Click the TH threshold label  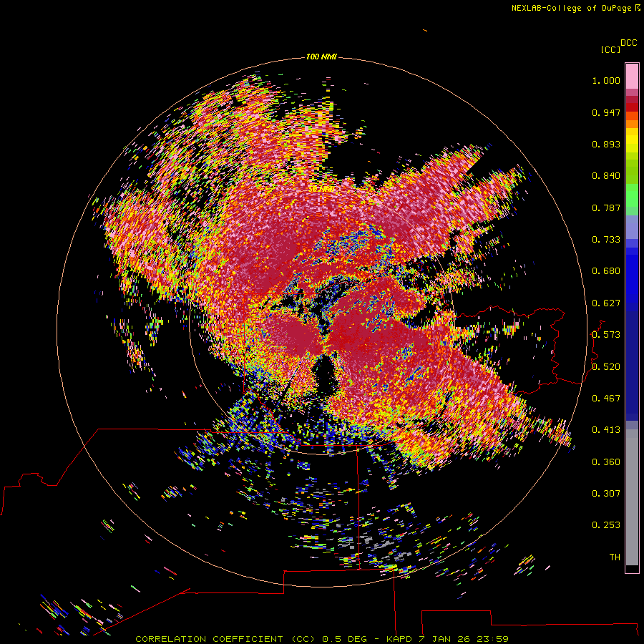click(x=615, y=557)
